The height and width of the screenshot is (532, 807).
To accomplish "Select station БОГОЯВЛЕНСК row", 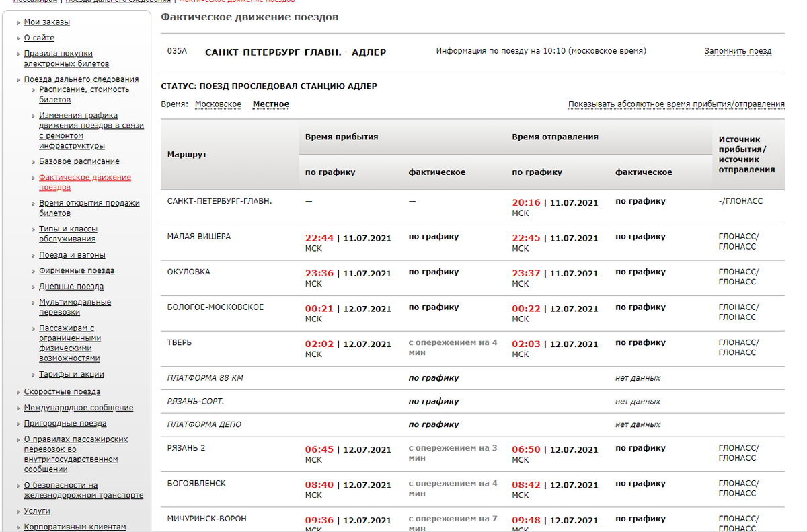I will [196, 483].
